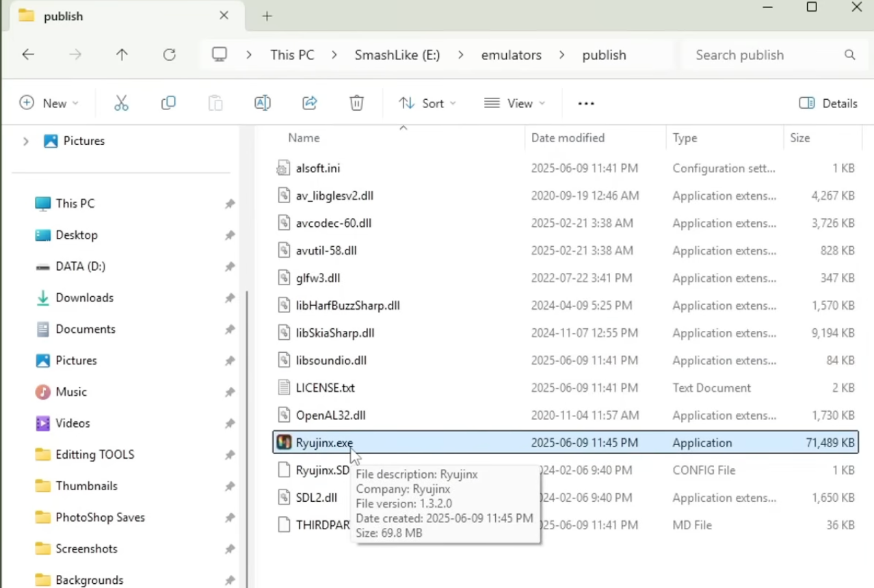This screenshot has height=588, width=874.
Task: Expand chevron before This PC breadcrumb
Action: [x=248, y=55]
